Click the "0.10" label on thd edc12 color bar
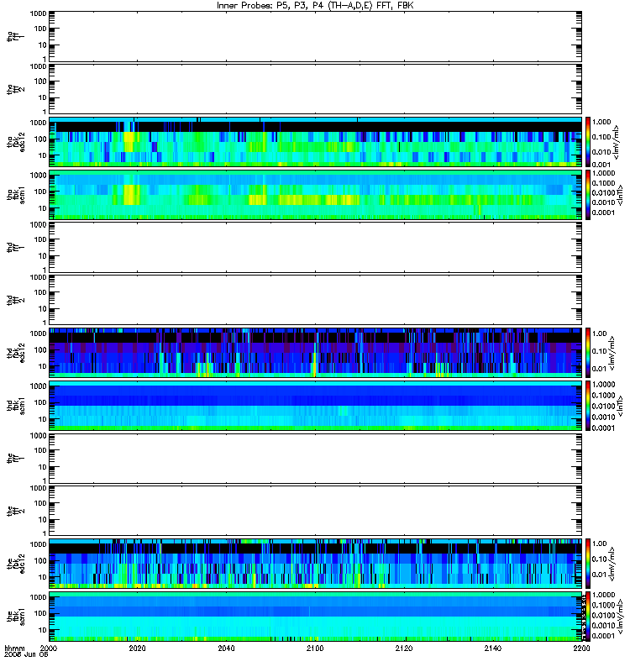 599,350
